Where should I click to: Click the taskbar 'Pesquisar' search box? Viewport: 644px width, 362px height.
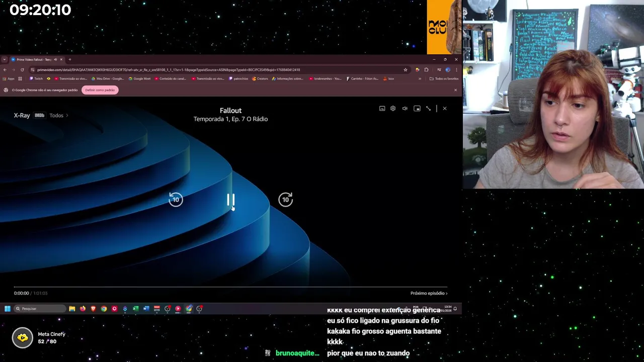(x=40, y=309)
